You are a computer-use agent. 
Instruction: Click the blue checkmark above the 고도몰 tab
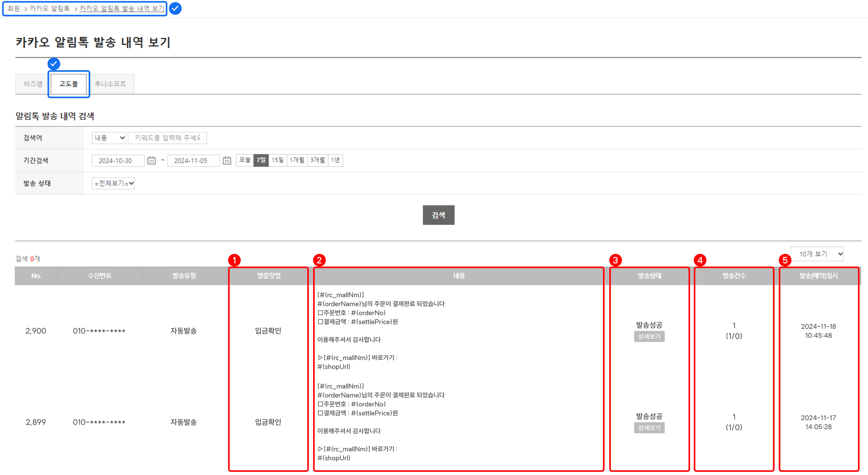[x=54, y=64]
